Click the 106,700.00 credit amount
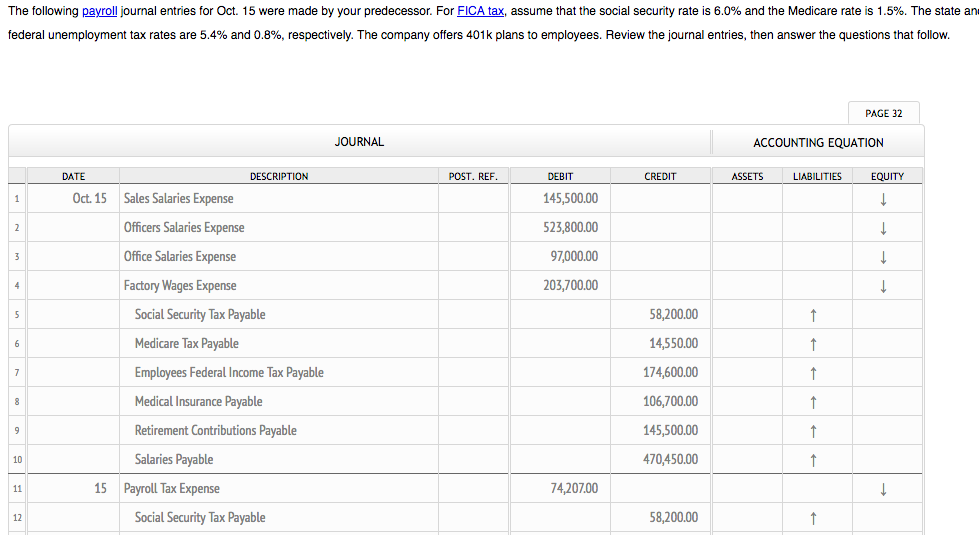Image resolution: width=979 pixels, height=535 pixels. coord(671,401)
